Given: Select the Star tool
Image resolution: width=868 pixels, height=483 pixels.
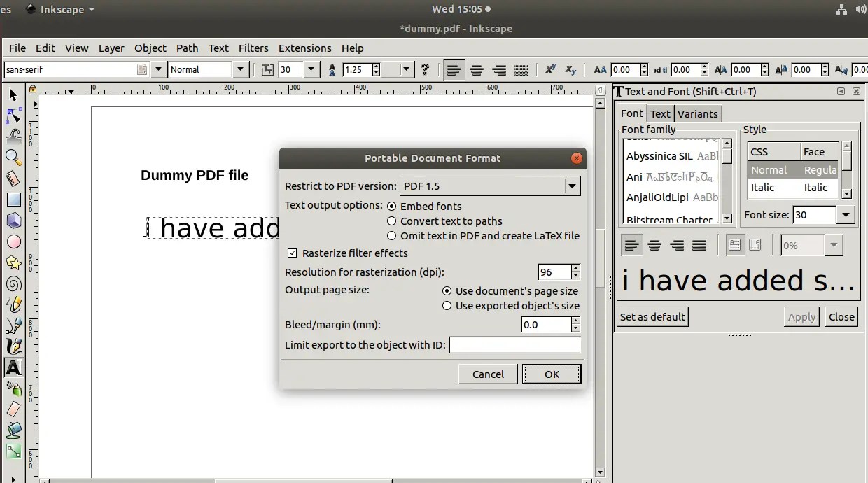Looking at the screenshot, I should click(14, 262).
